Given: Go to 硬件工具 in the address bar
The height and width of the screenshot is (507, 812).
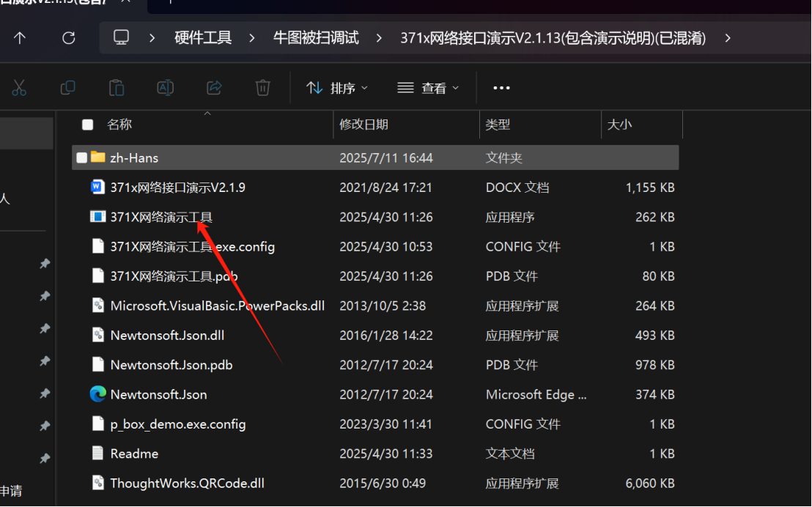Looking at the screenshot, I should tap(203, 38).
